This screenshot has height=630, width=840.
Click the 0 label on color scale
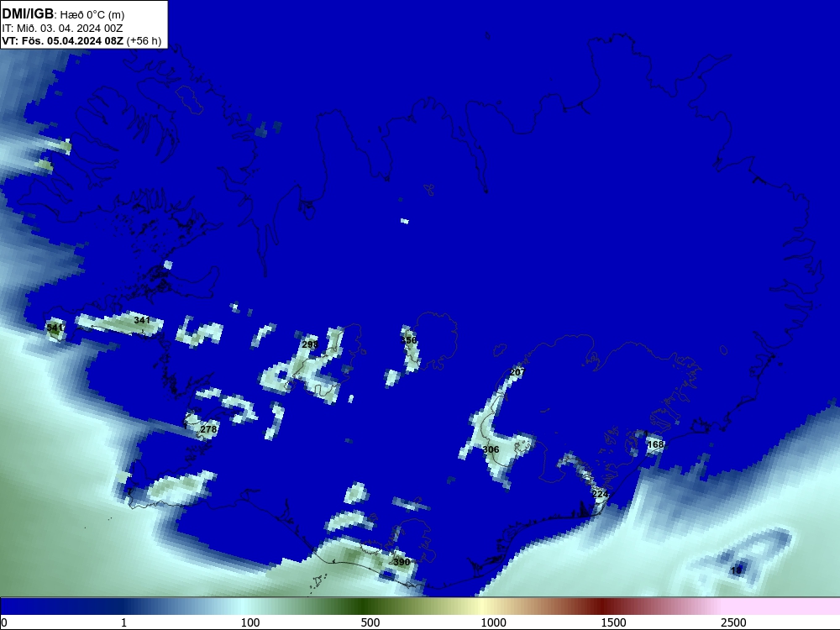4,622
